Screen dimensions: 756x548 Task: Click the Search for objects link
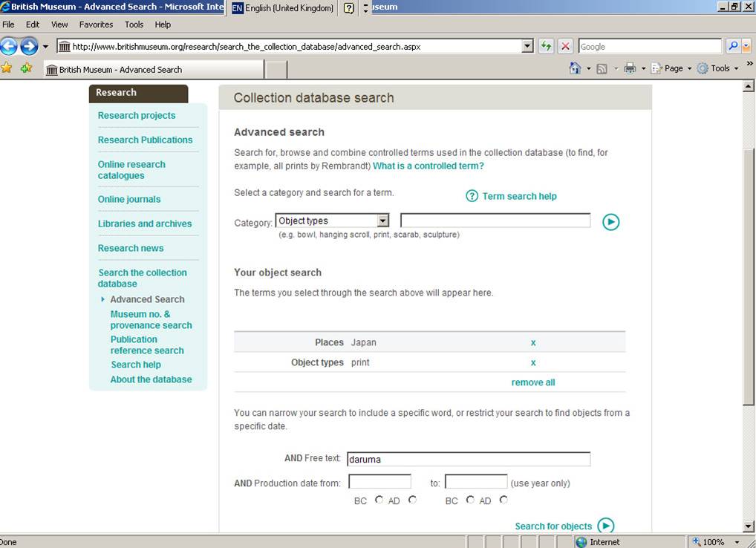tap(553, 526)
